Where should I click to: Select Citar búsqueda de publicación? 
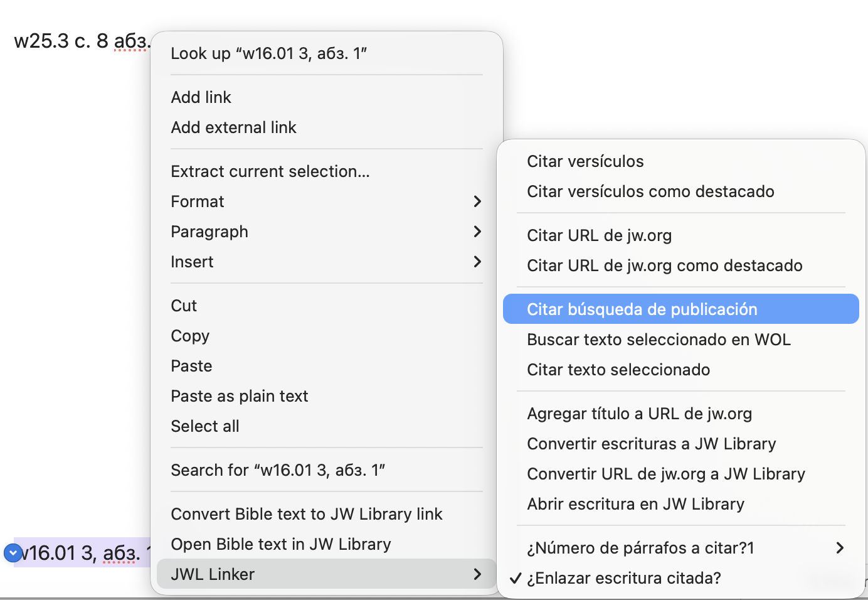click(x=681, y=309)
